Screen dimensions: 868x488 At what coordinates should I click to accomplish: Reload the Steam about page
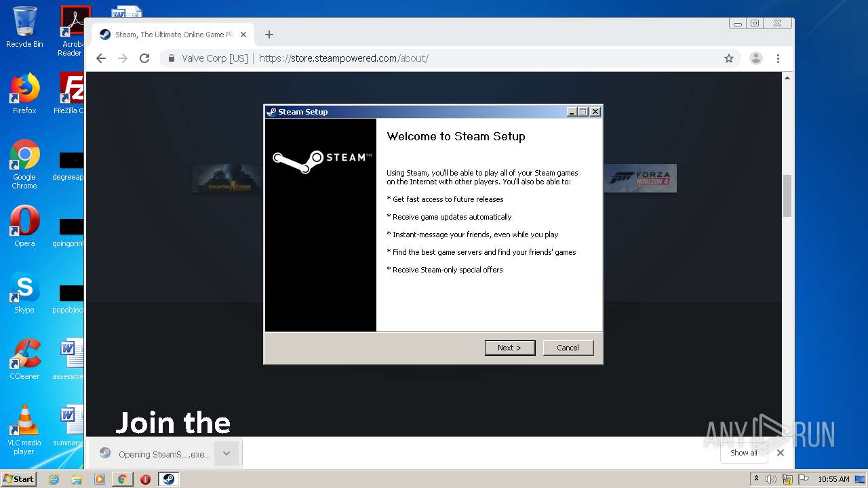[x=144, y=58]
